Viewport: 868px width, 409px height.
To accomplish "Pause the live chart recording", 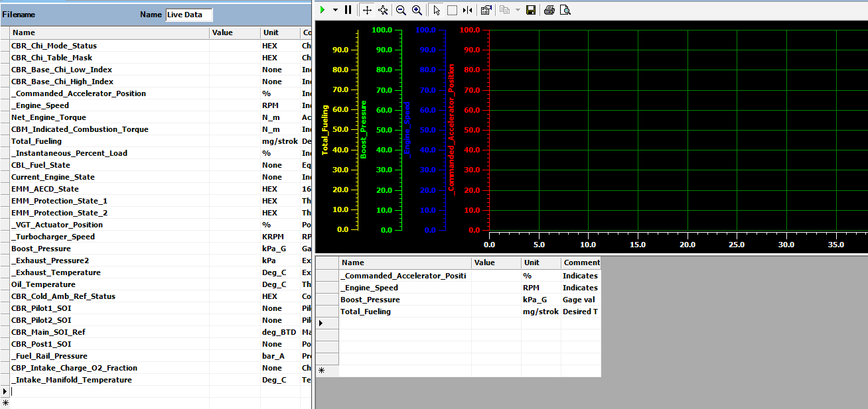I will [x=348, y=10].
